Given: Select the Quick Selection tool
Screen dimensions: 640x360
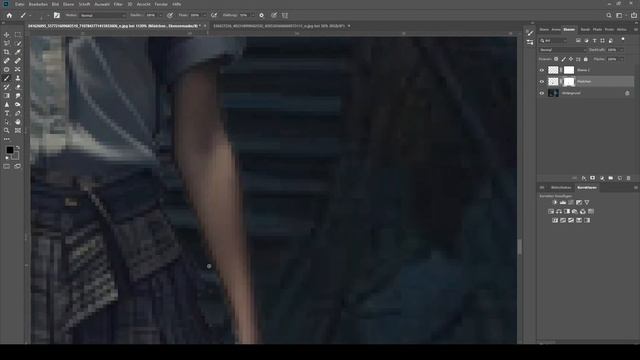Looking at the screenshot, I should [18, 43].
